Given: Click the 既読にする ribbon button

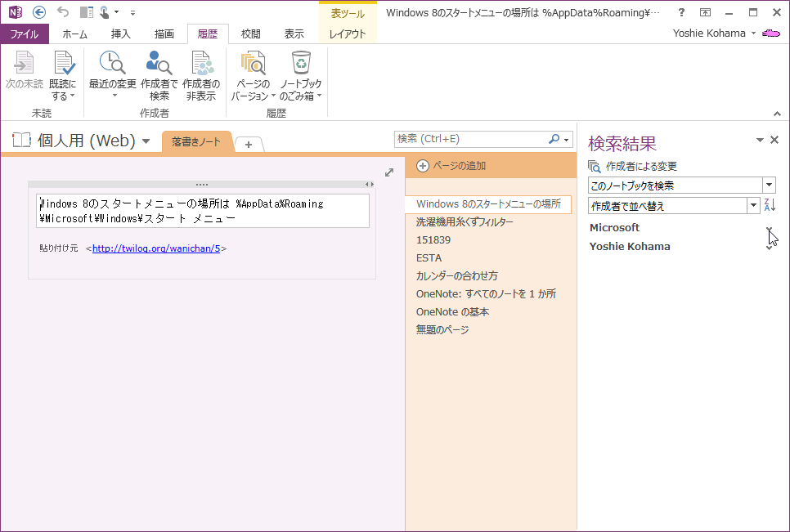Looking at the screenshot, I should click(63, 75).
